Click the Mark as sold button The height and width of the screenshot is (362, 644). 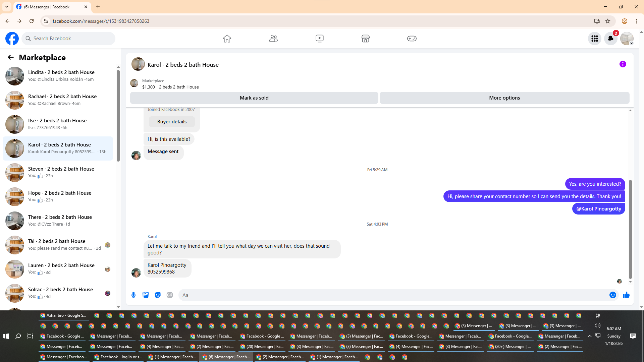[254, 98]
